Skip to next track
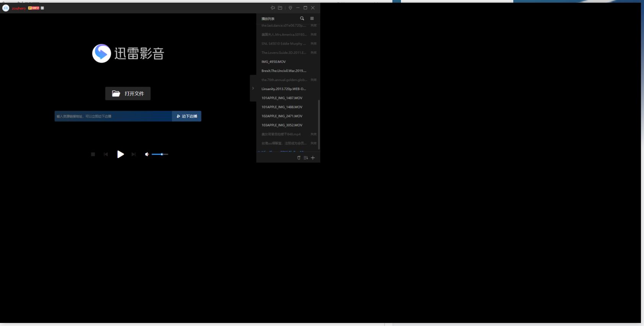Screen dimensions: 644x326 click(x=133, y=154)
